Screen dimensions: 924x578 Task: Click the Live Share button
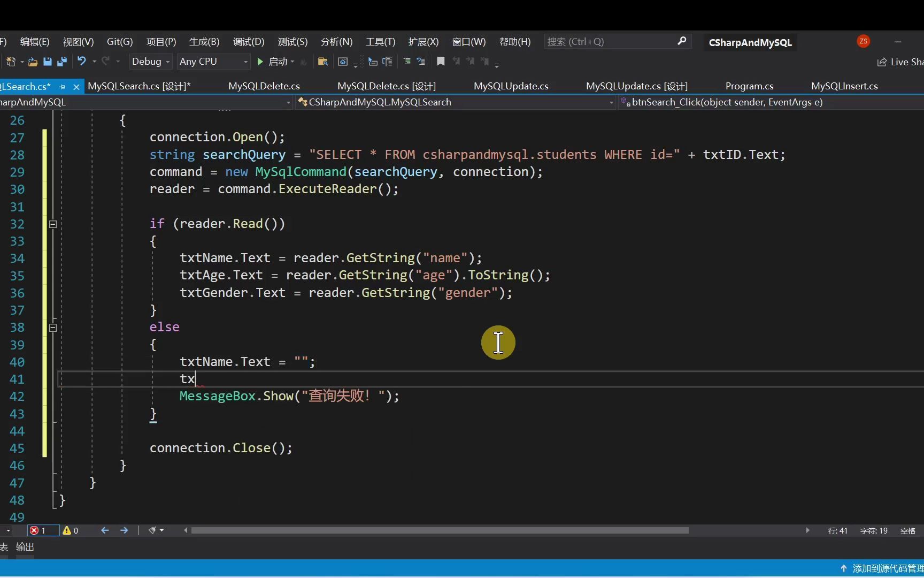coord(899,62)
